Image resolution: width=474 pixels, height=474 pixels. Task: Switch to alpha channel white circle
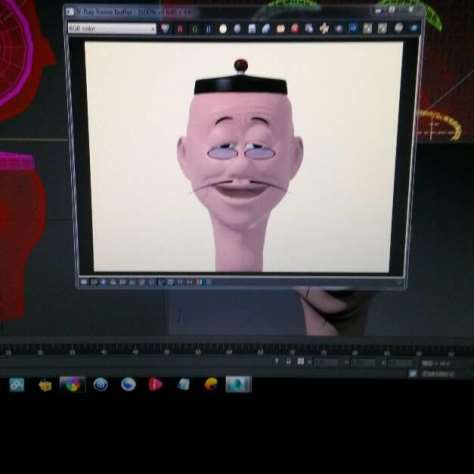click(223, 29)
